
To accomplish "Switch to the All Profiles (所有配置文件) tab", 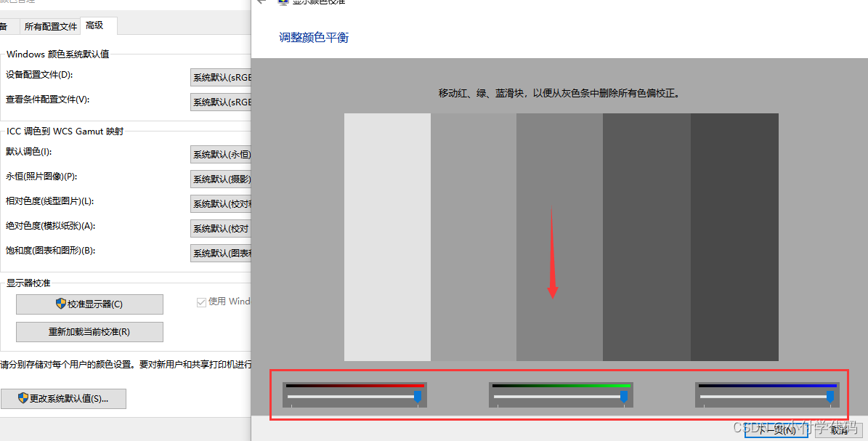I will [x=50, y=27].
